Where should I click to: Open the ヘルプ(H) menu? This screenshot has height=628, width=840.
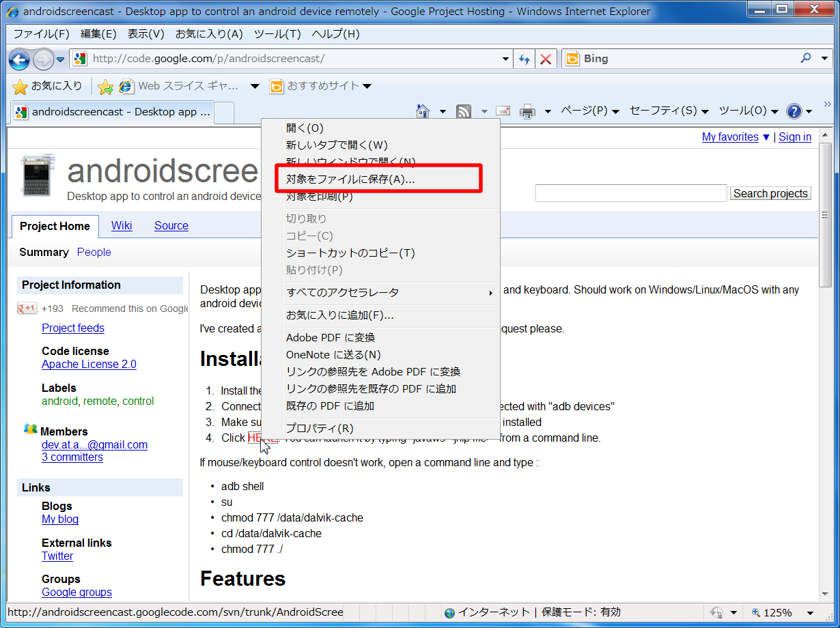tap(335, 34)
